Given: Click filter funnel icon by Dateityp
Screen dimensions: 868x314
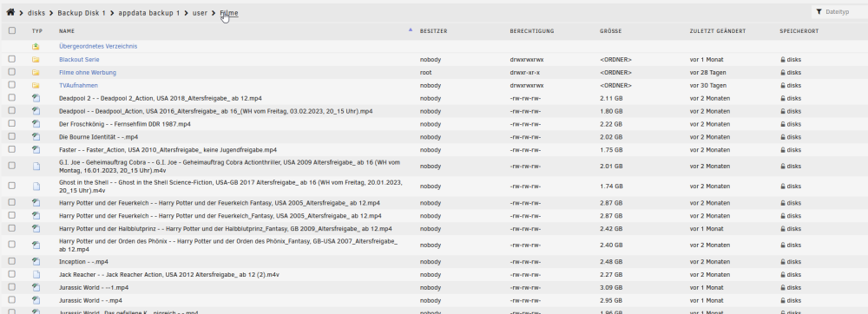Looking at the screenshot, I should 819,11.
